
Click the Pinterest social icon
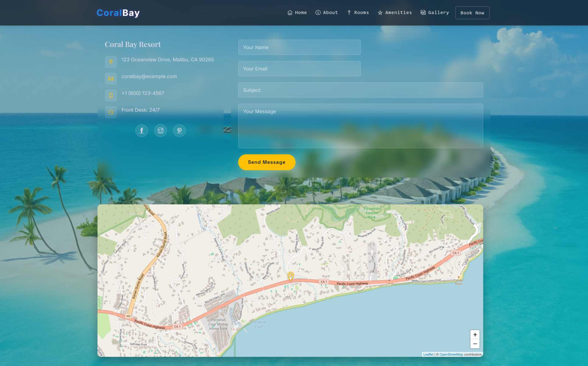click(179, 131)
